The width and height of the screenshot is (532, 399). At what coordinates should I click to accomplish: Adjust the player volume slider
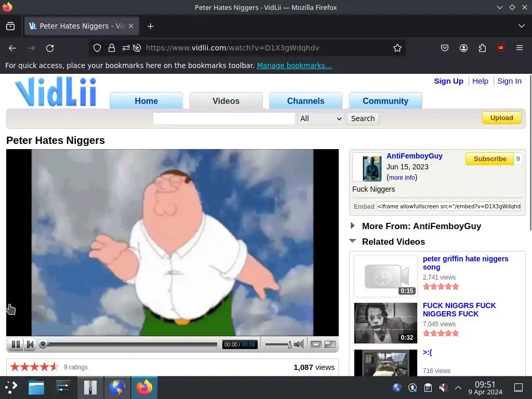pyautogui.click(x=278, y=345)
